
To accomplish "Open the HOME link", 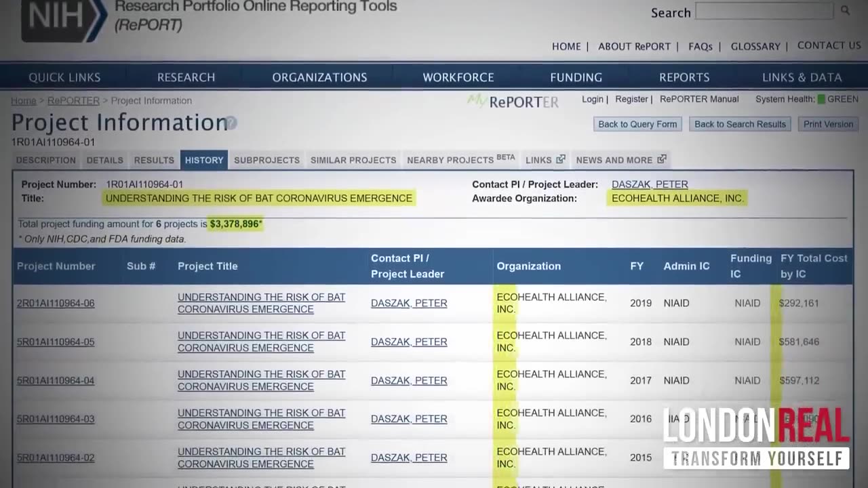I will [566, 46].
